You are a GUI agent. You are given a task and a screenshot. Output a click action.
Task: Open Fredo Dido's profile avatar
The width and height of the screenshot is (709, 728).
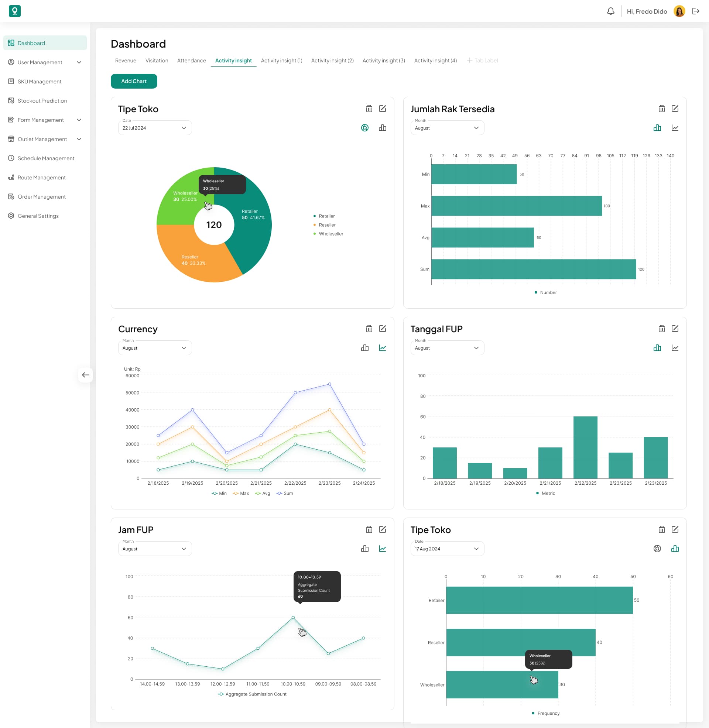(679, 11)
